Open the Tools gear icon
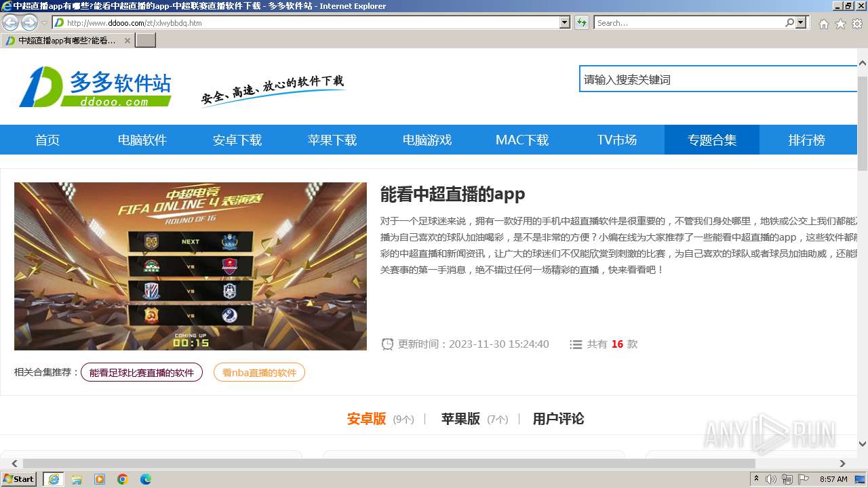The height and width of the screenshot is (488, 868). click(857, 24)
